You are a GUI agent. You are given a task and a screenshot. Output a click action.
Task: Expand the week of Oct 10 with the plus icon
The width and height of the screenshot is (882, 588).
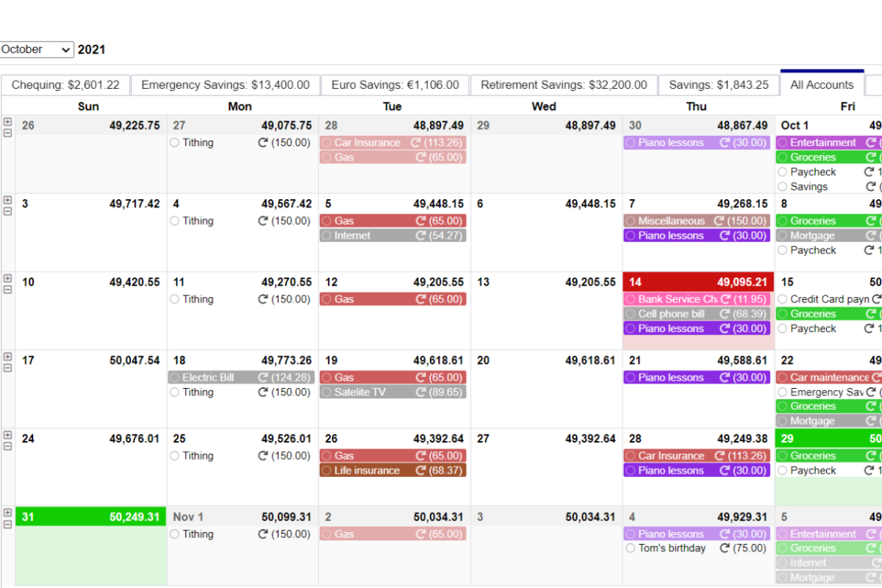7,279
